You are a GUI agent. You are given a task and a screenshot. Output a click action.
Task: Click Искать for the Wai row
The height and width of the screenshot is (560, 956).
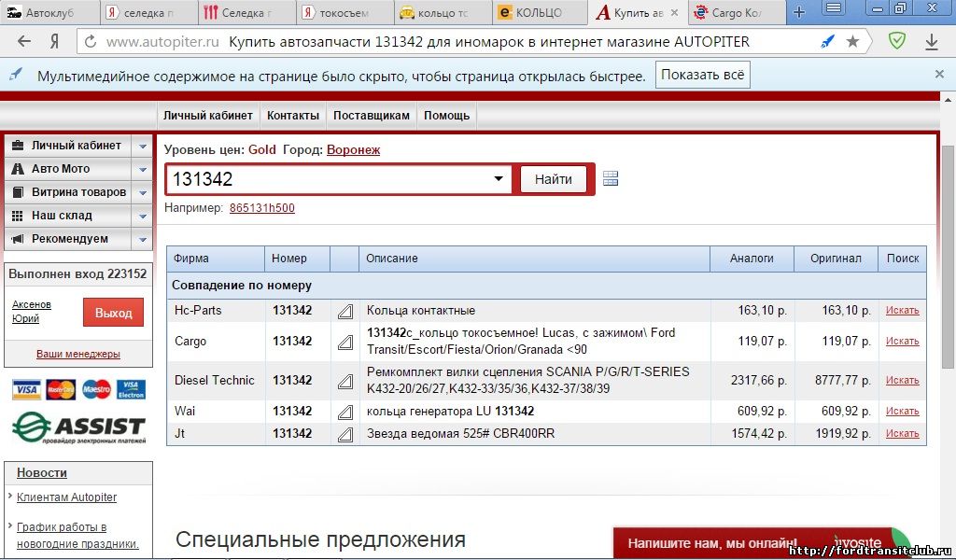point(903,412)
